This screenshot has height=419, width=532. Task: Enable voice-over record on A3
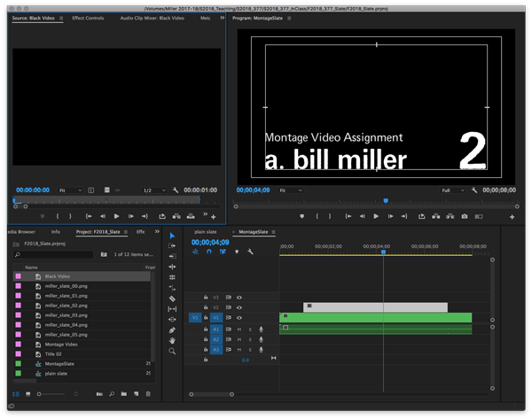261,350
